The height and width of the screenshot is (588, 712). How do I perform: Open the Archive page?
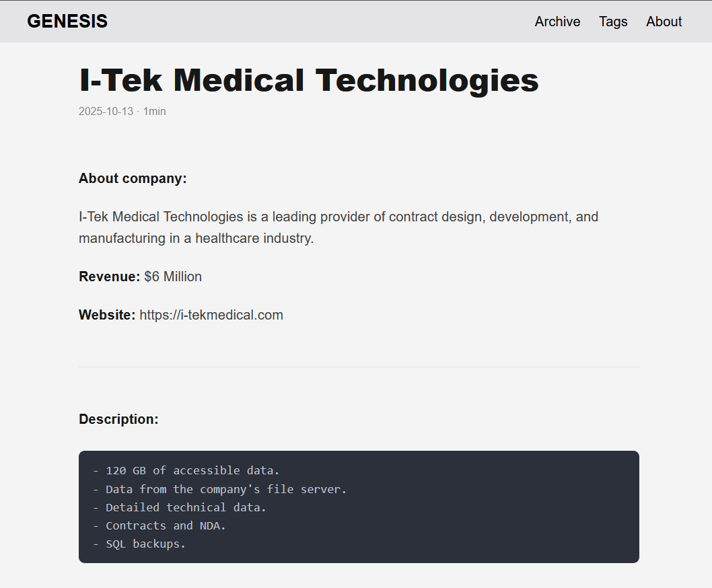coord(557,22)
